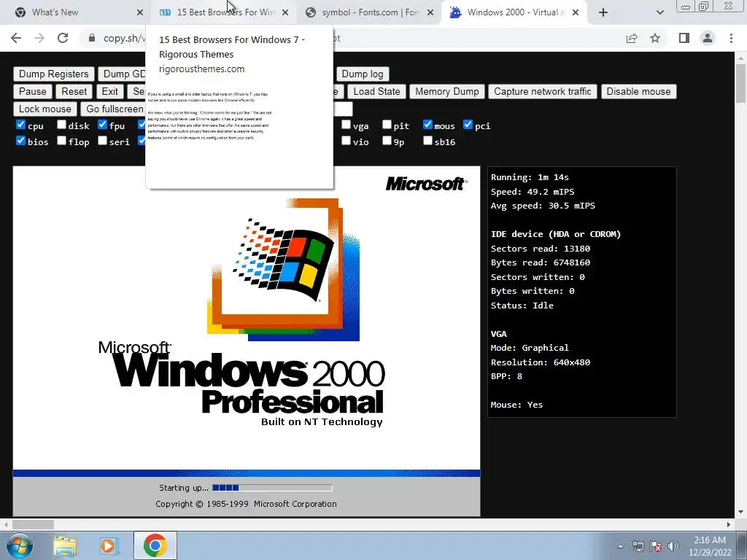Viewport: 747px width, 560px height.
Task: Click the Exit button
Action: (110, 91)
